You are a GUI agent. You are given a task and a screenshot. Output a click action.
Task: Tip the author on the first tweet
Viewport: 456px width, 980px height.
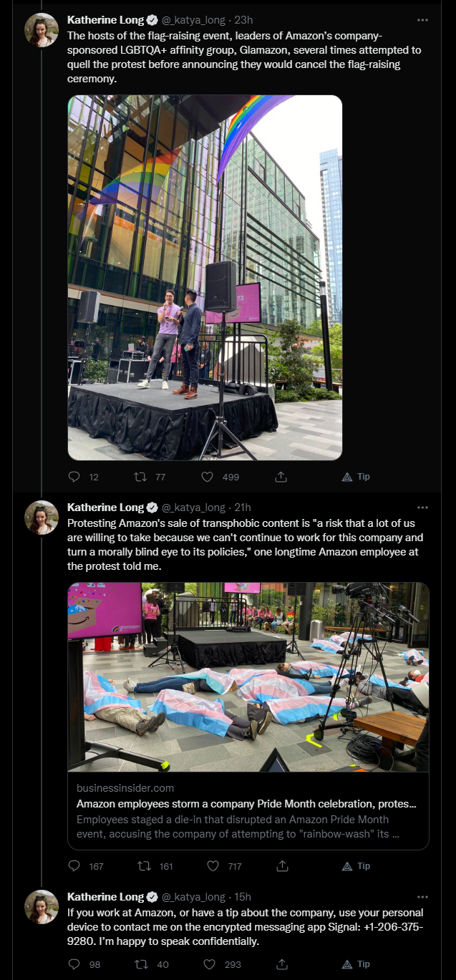[x=356, y=477]
